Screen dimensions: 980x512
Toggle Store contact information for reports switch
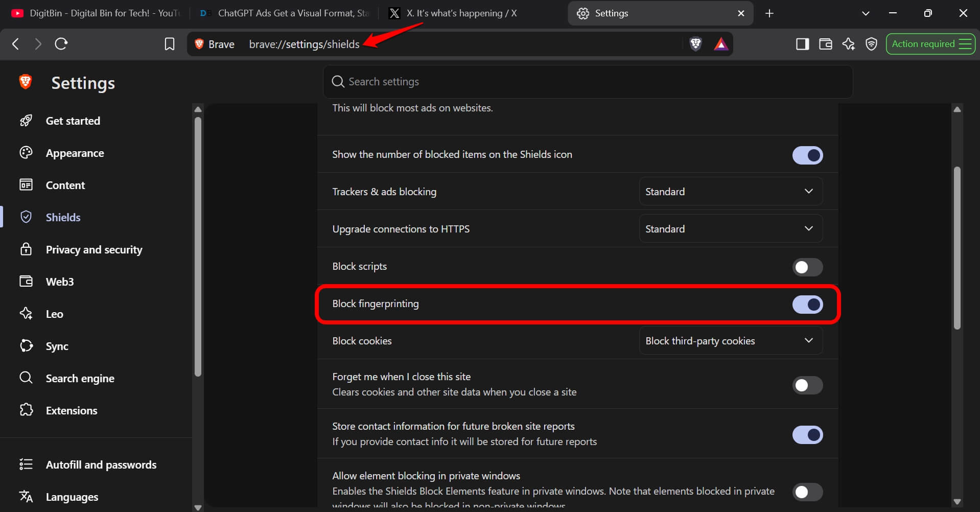click(x=807, y=434)
